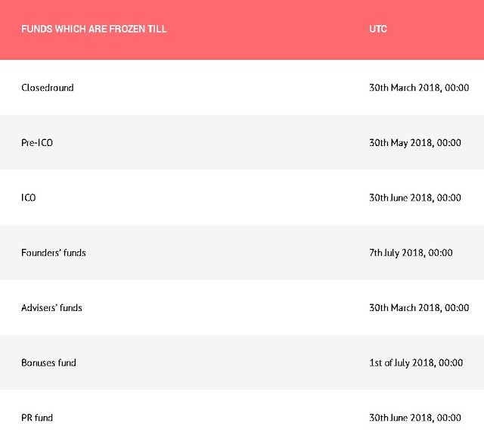The width and height of the screenshot is (484, 448).
Task: Select the Bonuses fund label
Action: pos(49,363)
